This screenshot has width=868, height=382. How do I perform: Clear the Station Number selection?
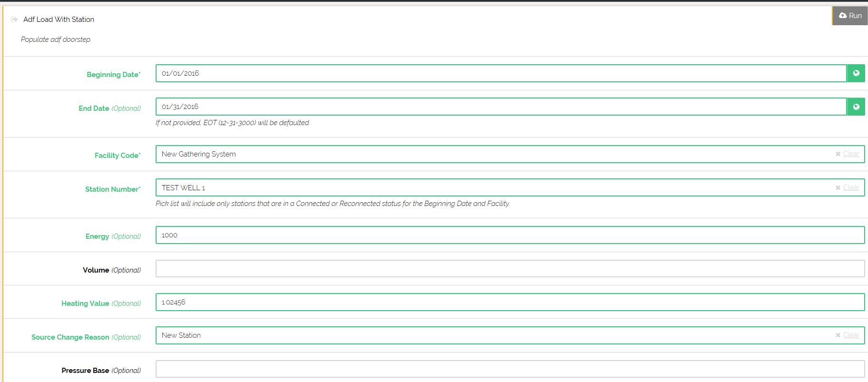click(x=847, y=188)
